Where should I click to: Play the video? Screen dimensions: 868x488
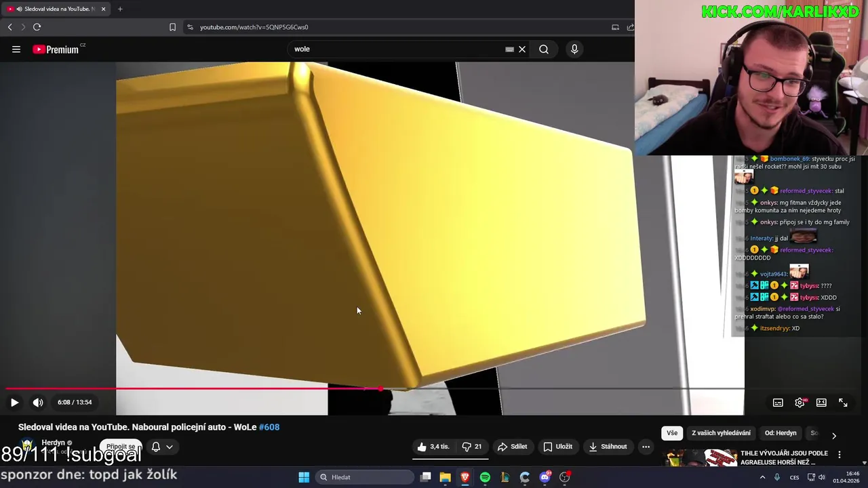click(x=14, y=402)
